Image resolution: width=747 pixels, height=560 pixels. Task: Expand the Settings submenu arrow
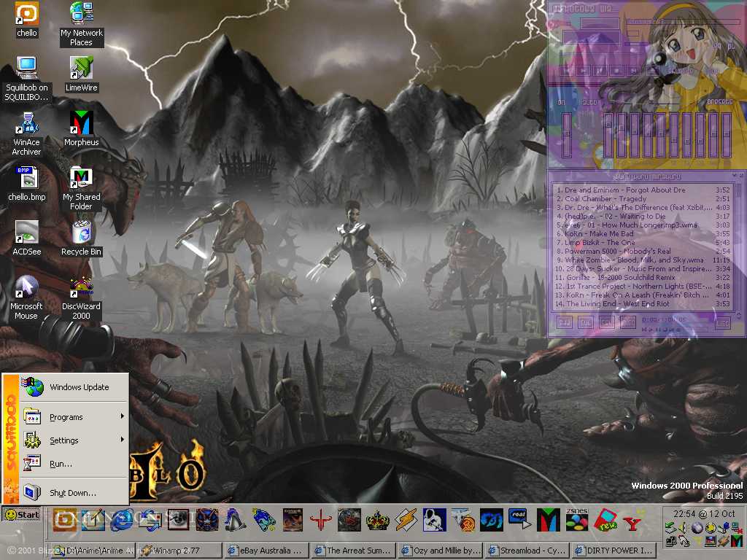[x=123, y=440]
